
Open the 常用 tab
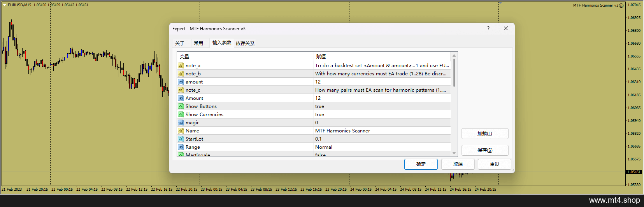(x=198, y=43)
